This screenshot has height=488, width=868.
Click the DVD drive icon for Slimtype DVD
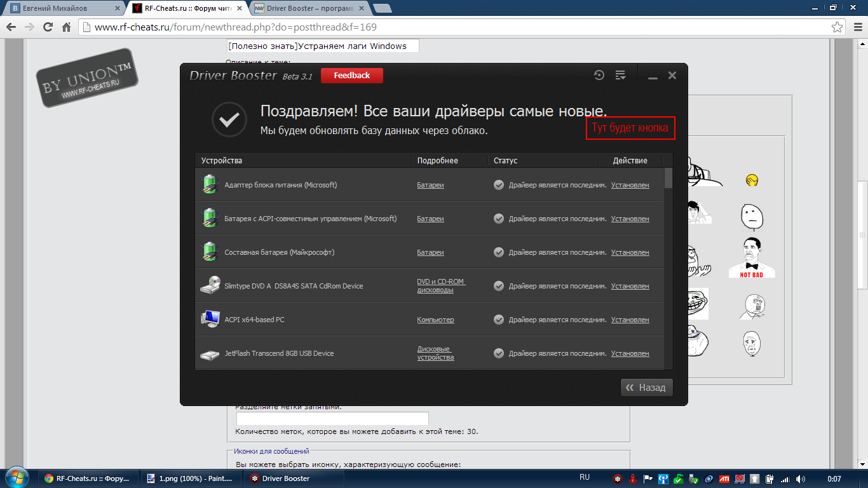pyautogui.click(x=210, y=286)
